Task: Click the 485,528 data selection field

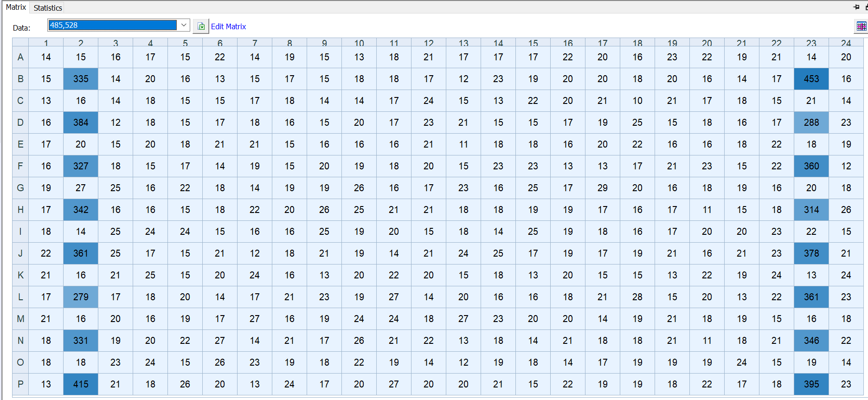Action: pyautogui.click(x=112, y=25)
